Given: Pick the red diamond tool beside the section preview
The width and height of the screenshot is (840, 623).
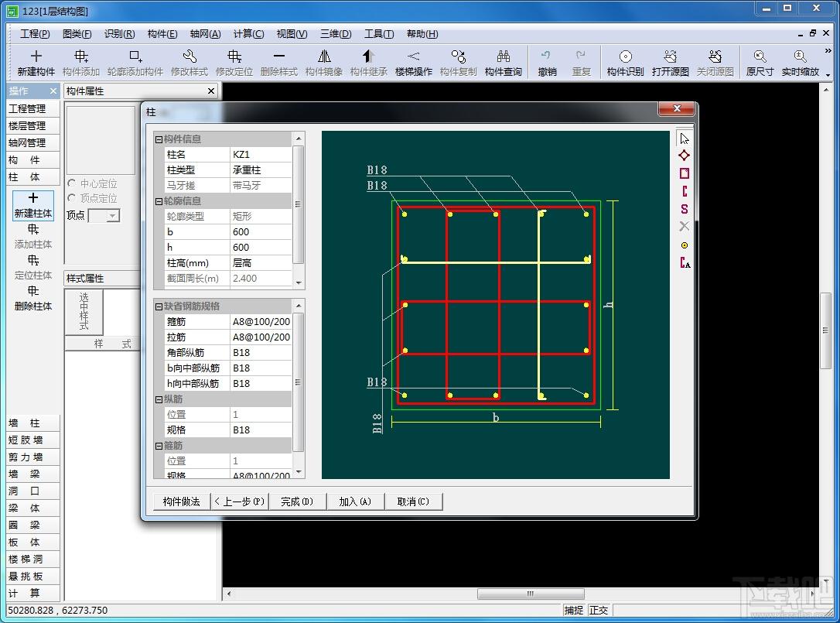Looking at the screenshot, I should tap(684, 156).
